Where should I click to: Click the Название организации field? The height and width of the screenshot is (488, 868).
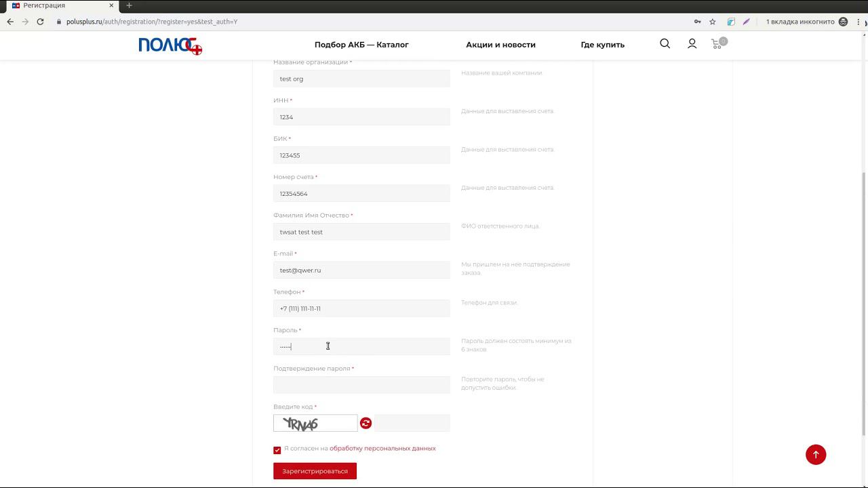pos(361,79)
